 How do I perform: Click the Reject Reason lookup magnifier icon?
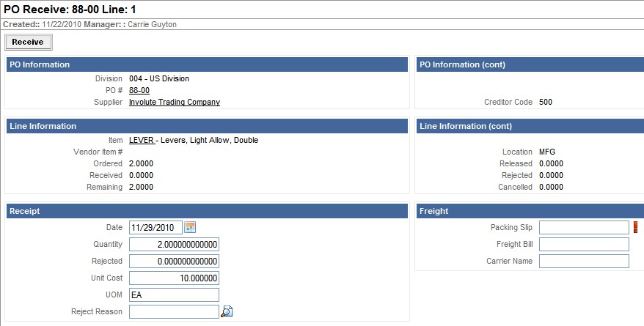(227, 311)
